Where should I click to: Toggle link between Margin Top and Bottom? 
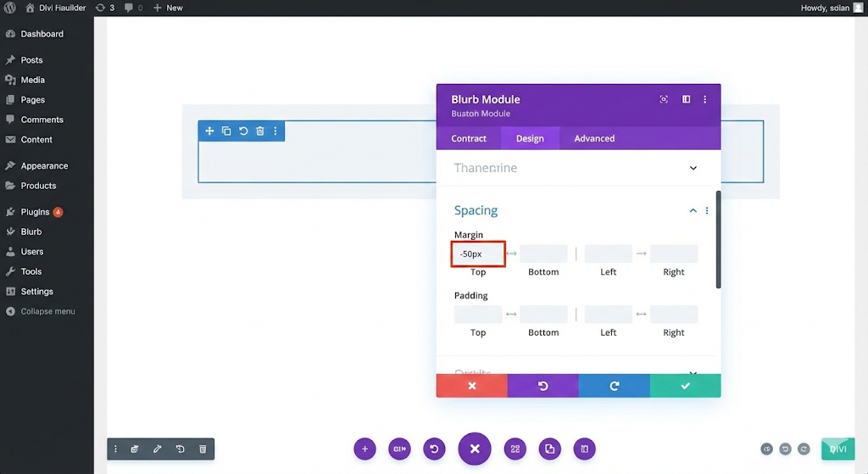point(511,254)
